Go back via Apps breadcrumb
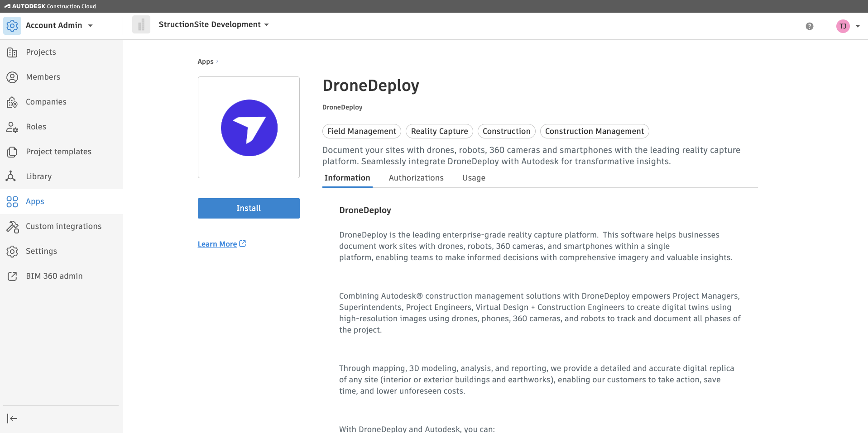 [206, 62]
